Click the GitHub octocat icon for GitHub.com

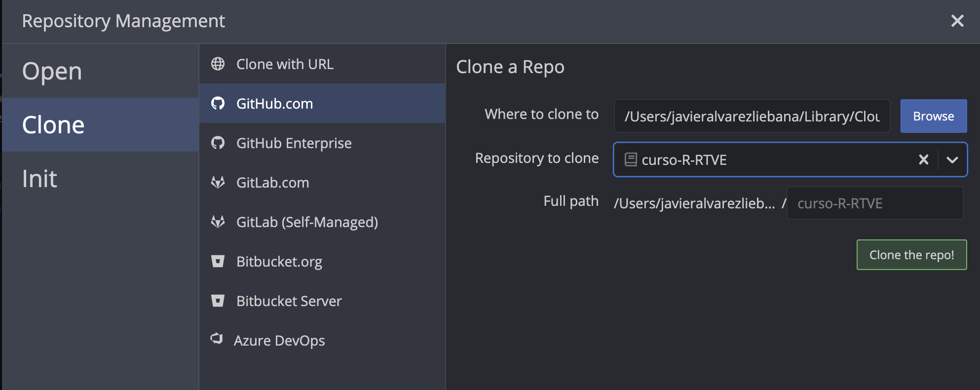[x=218, y=104]
